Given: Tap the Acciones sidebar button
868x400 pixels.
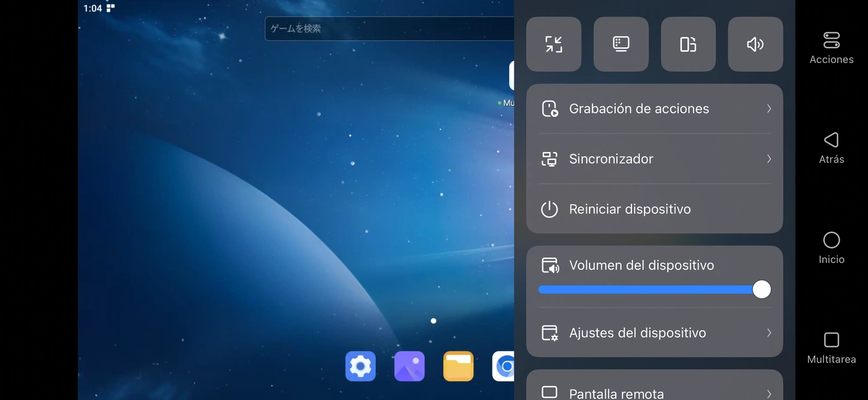Looking at the screenshot, I should click(832, 48).
